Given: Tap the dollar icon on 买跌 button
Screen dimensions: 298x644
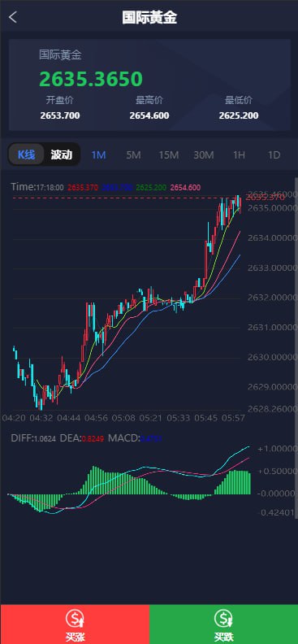Looking at the screenshot, I should point(224,620).
